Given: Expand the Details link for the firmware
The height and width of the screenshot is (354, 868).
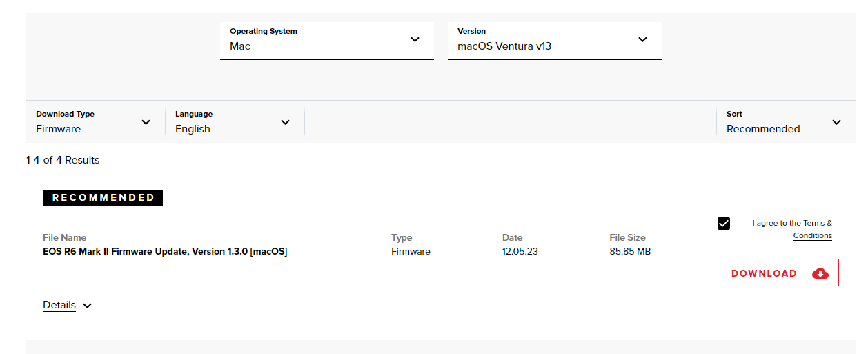Looking at the screenshot, I should coord(59,305).
